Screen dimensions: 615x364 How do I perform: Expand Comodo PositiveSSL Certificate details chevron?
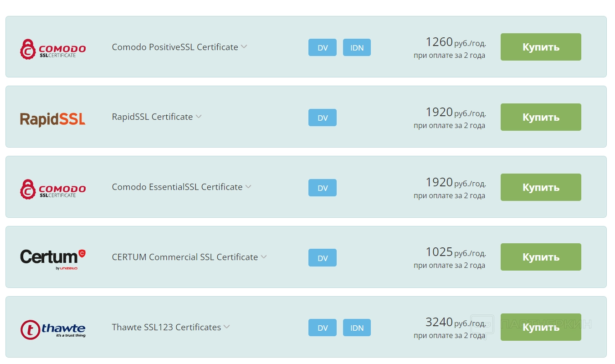pos(244,46)
